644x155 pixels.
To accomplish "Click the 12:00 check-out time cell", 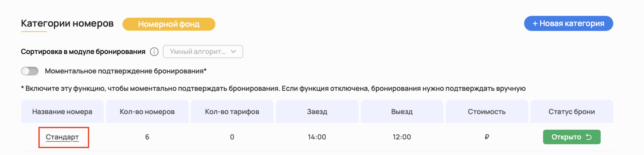I will click(402, 137).
